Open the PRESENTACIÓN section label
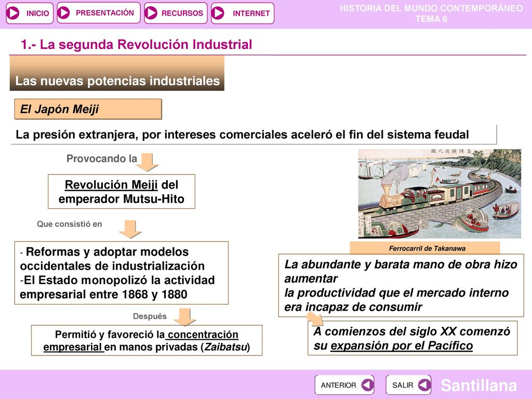The image size is (532, 399). [x=105, y=13]
